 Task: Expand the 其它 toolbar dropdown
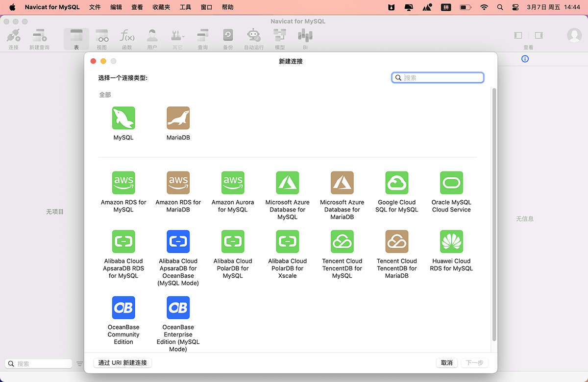coord(177,39)
